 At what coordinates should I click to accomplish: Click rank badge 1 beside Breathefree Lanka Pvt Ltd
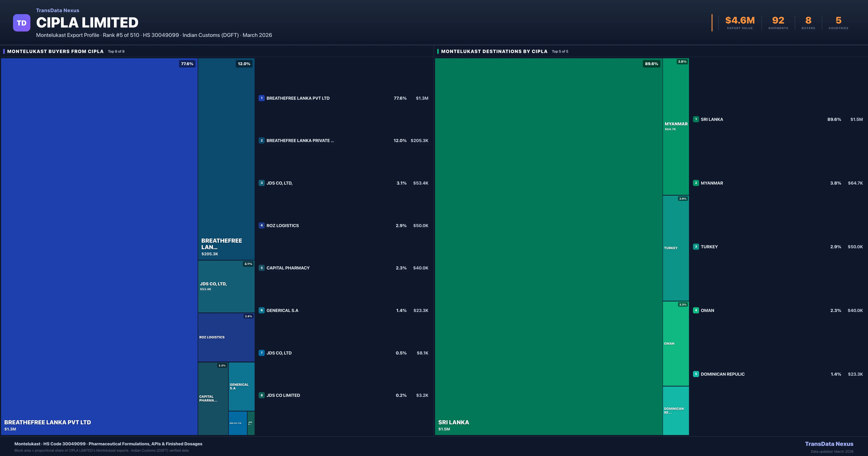(x=261, y=98)
